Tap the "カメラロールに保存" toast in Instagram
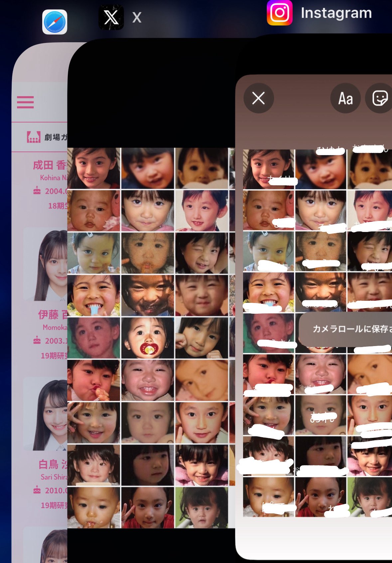This screenshot has height=563, width=392. click(345, 329)
